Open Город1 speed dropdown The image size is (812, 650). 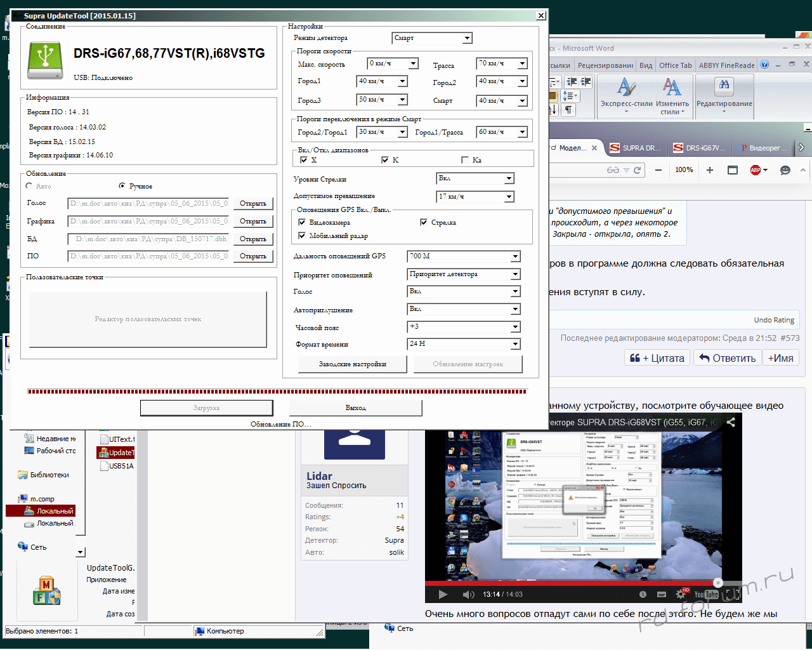pyautogui.click(x=382, y=81)
